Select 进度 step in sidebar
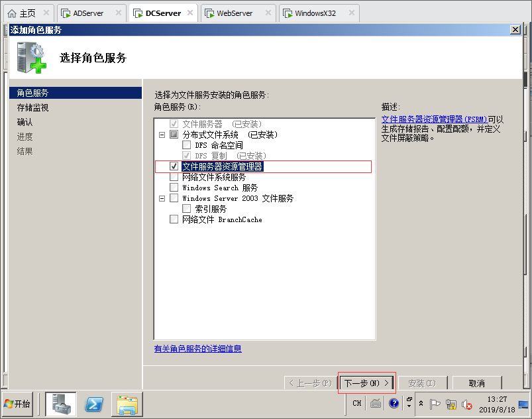 25,137
